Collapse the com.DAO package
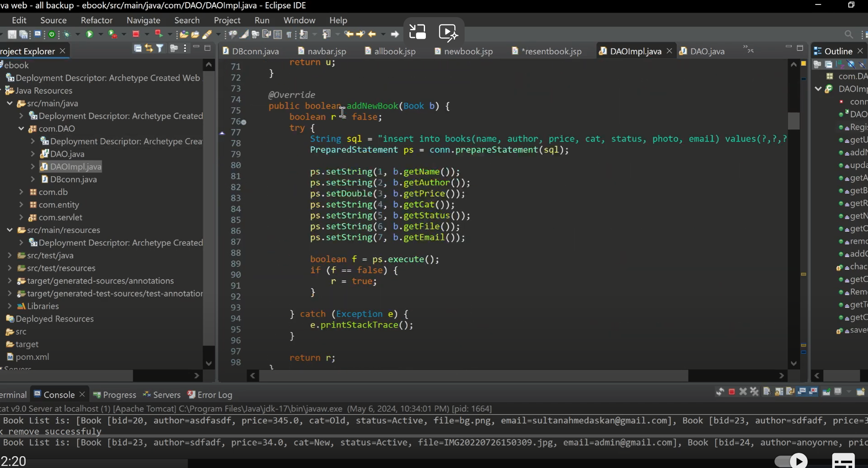The width and height of the screenshot is (868, 468). [x=21, y=129]
